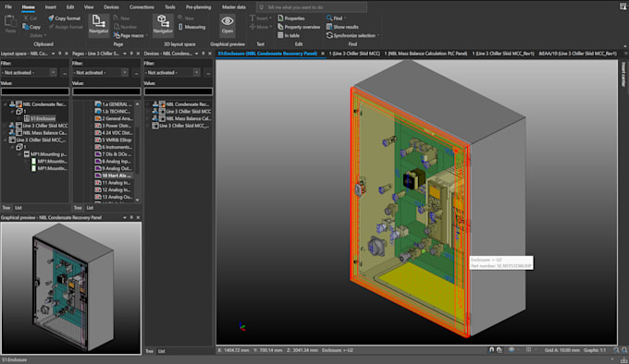Toggle second magnet snap icon in status bar
629x364 pixels.
click(x=499, y=350)
